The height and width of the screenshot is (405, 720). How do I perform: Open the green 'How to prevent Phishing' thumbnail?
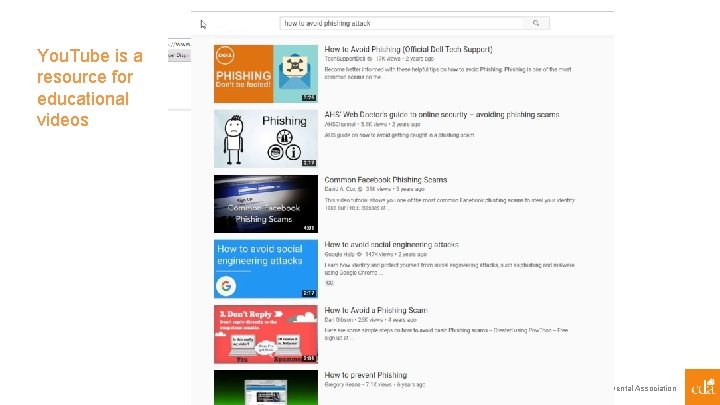tap(266, 388)
